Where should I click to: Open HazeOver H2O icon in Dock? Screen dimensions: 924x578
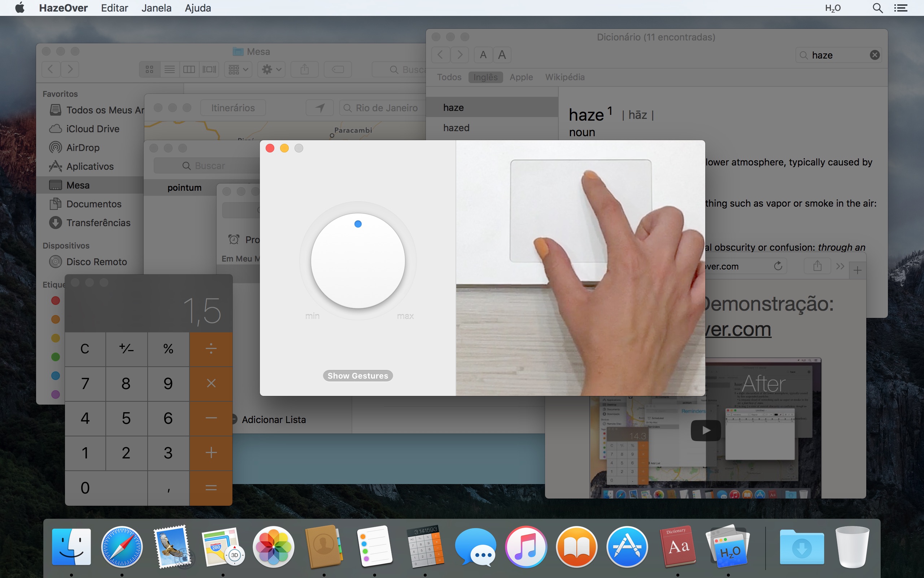(728, 547)
